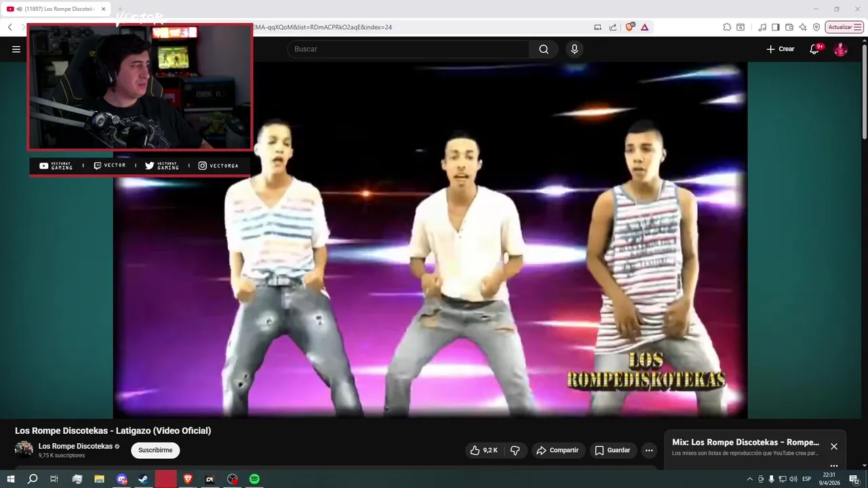Open Discord from the taskbar
Viewport: 868px width, 488px height.
click(x=121, y=479)
